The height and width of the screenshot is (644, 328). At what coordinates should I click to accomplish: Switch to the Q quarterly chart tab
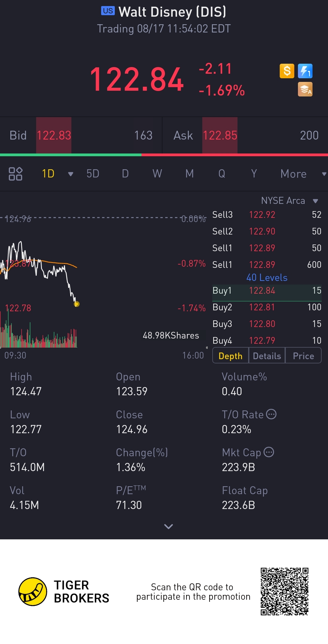pos(222,174)
